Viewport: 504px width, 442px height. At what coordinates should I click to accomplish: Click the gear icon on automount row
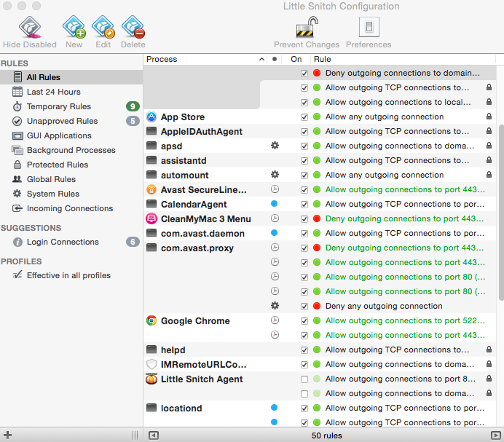click(275, 175)
